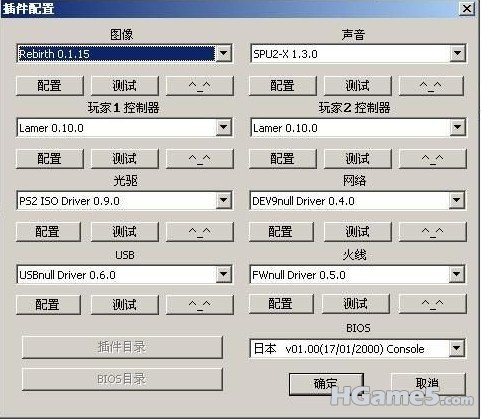Click the ^_^ button under 声音
Image resolution: width=481 pixels, height=420 pixels.
coord(431,86)
